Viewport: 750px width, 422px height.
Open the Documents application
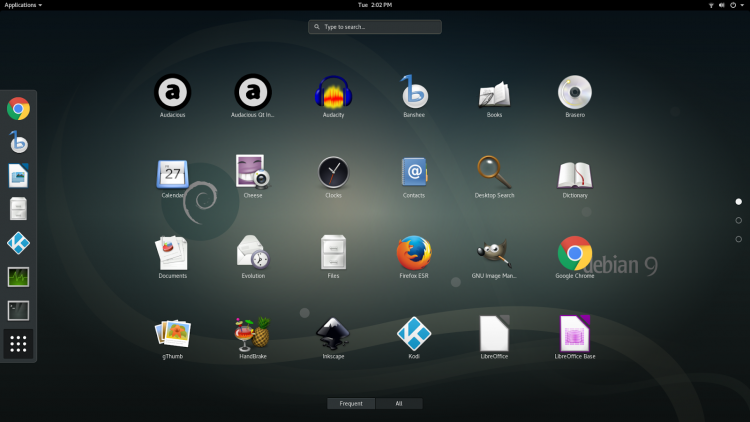point(173,257)
